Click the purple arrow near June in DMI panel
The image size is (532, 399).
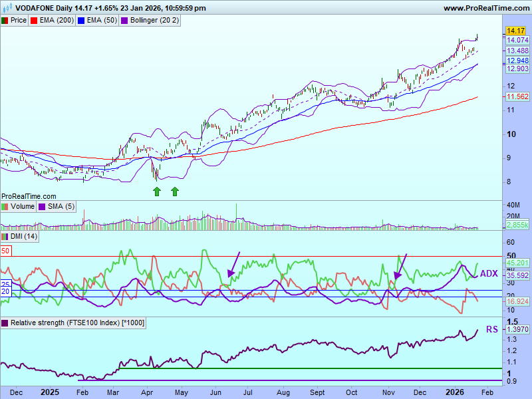click(233, 264)
